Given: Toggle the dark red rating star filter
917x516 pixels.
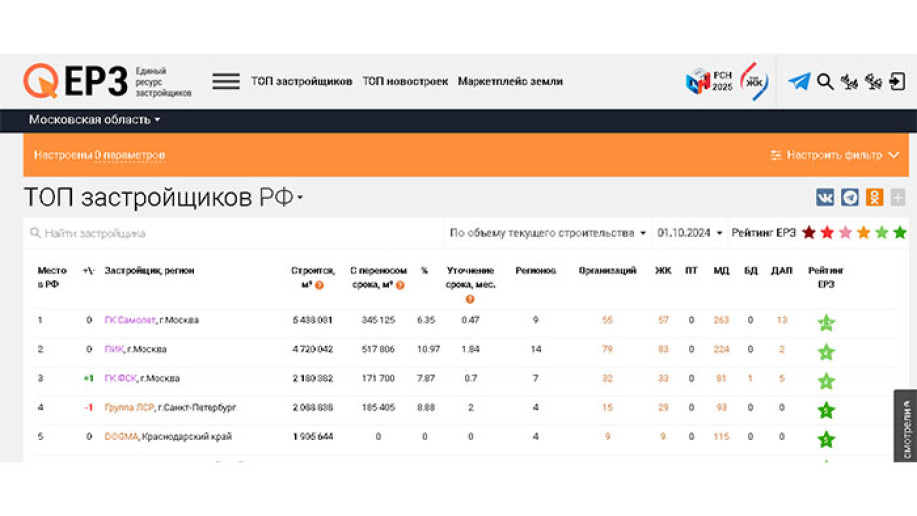Looking at the screenshot, I should click(x=809, y=233).
